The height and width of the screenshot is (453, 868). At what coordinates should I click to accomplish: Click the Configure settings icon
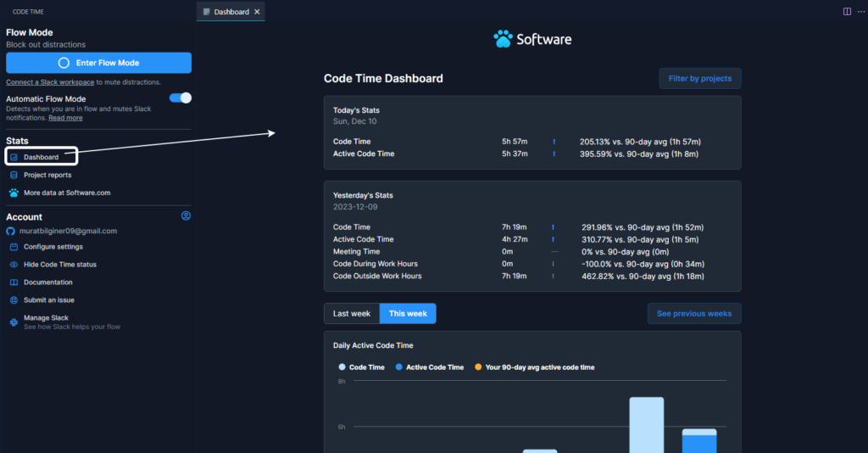tap(14, 247)
